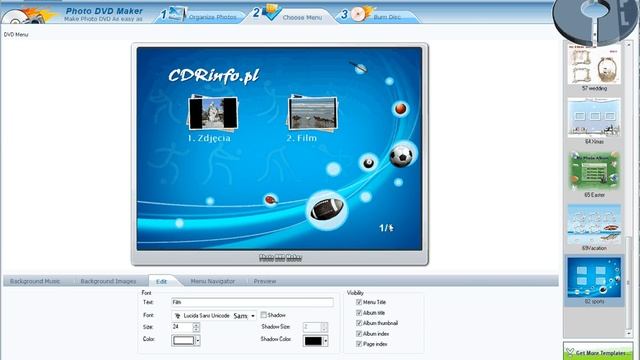This screenshot has height=360, width=640.
Task: Click the Get More Templates button
Action: 598,351
